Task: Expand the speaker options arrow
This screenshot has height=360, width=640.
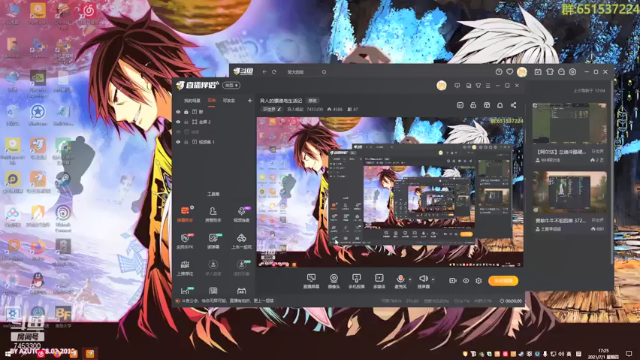Action: tap(433, 280)
